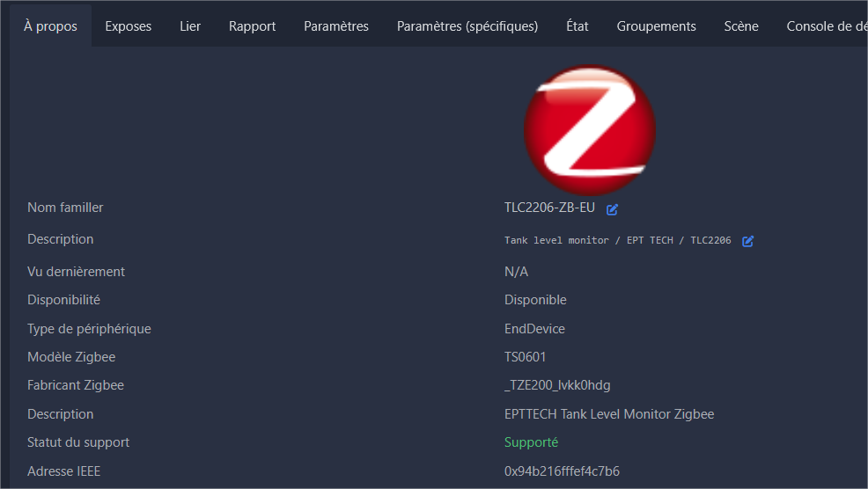
Task: Open the À propos tab
Action: point(50,26)
